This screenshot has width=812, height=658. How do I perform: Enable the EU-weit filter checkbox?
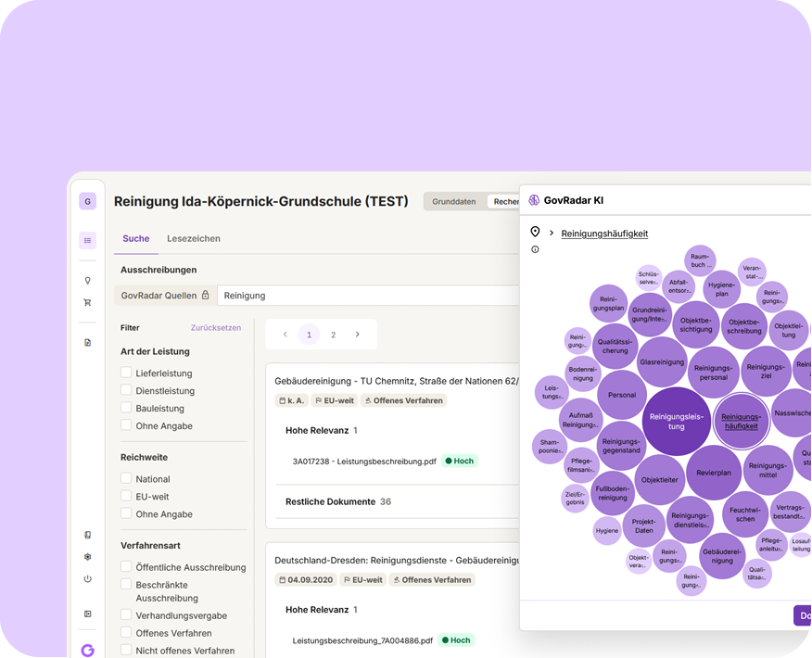click(x=126, y=496)
